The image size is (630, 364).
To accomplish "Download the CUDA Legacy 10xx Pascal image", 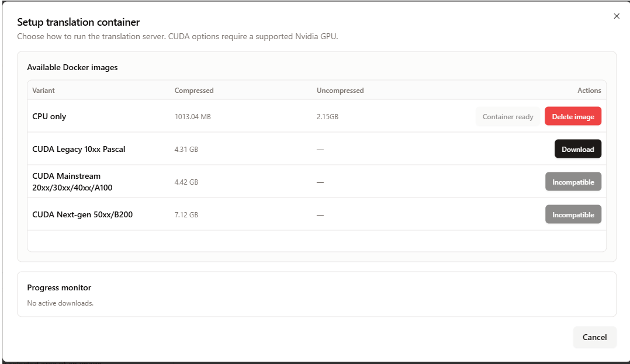I will tap(577, 148).
